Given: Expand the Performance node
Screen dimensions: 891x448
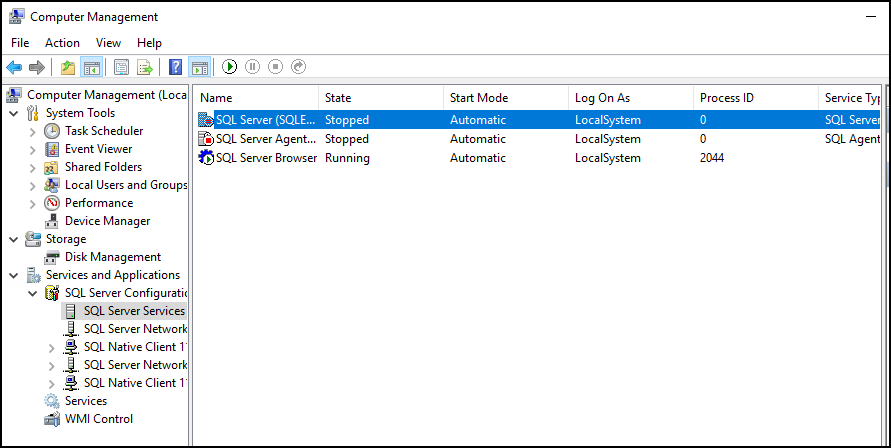Looking at the screenshot, I should tap(33, 204).
